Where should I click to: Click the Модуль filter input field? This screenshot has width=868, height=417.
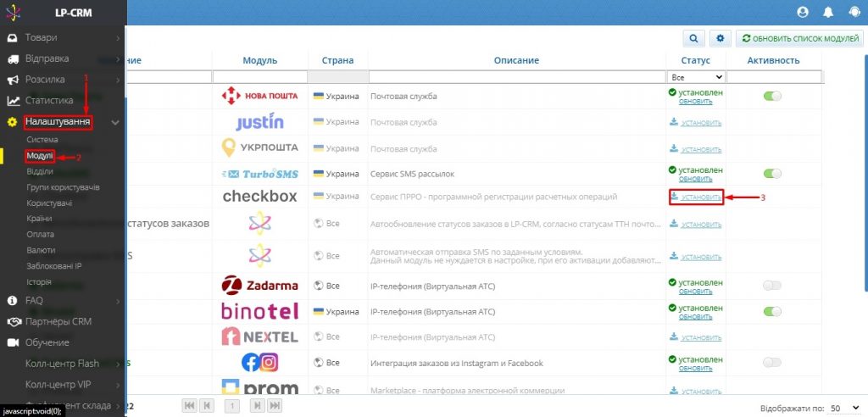point(260,77)
